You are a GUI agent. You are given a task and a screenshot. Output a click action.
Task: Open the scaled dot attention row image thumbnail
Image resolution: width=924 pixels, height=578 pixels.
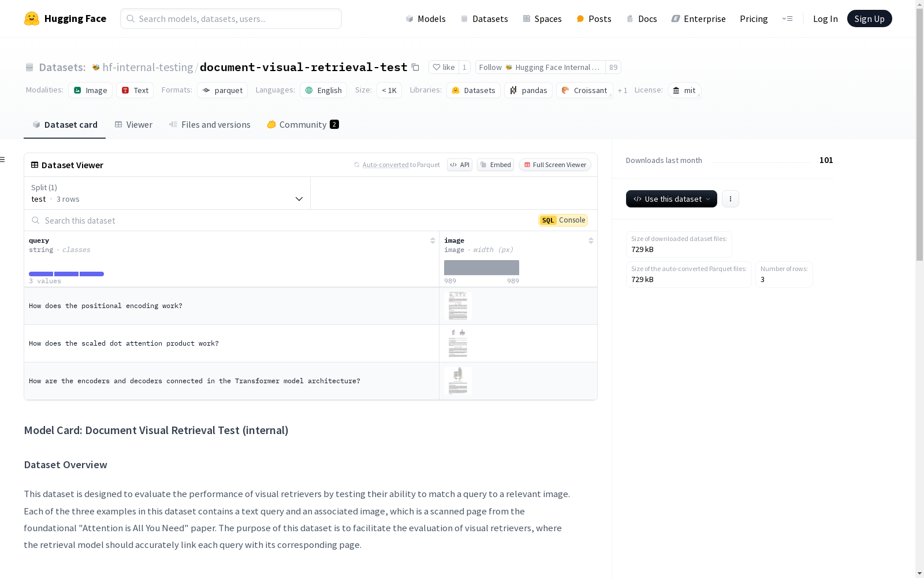458,343
